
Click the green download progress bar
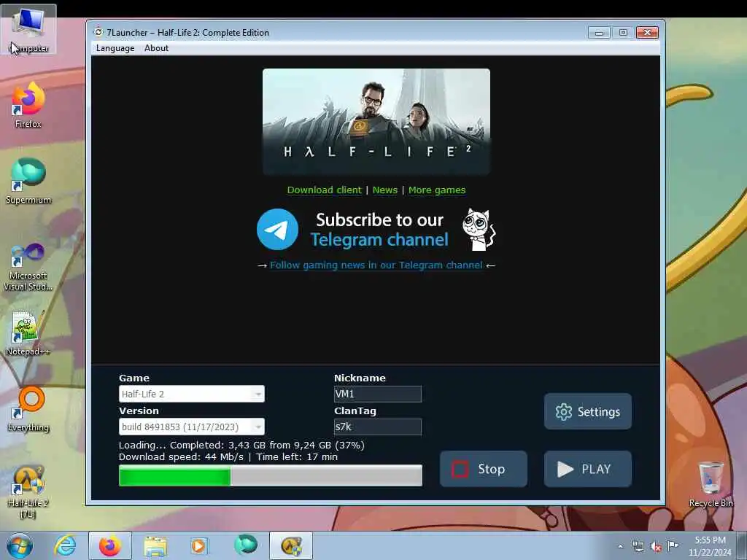(271, 475)
